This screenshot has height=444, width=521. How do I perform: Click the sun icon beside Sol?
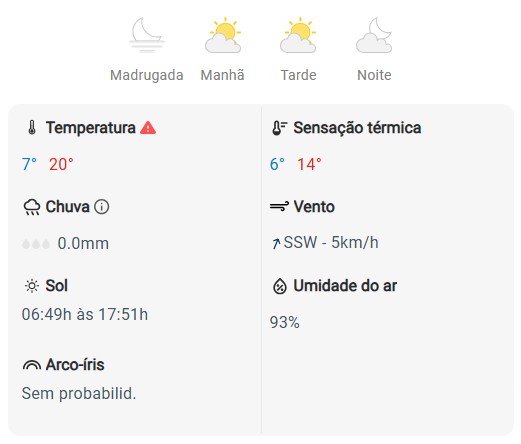(32, 286)
